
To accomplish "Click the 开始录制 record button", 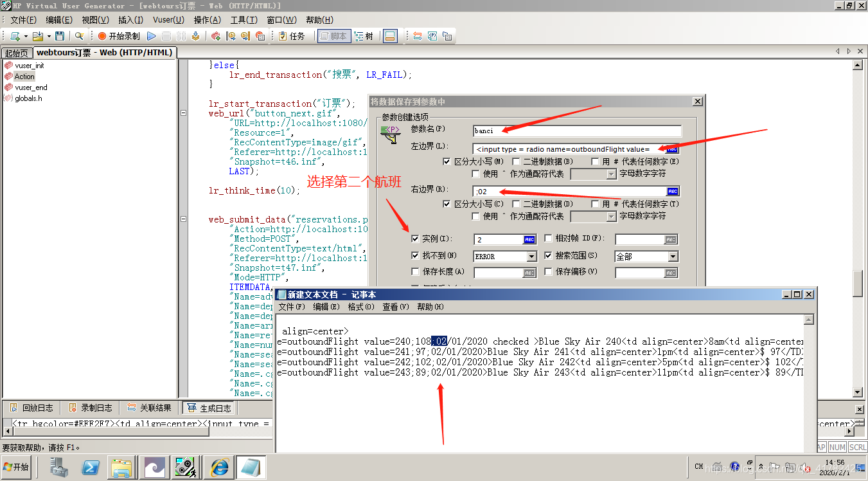I will click(119, 36).
